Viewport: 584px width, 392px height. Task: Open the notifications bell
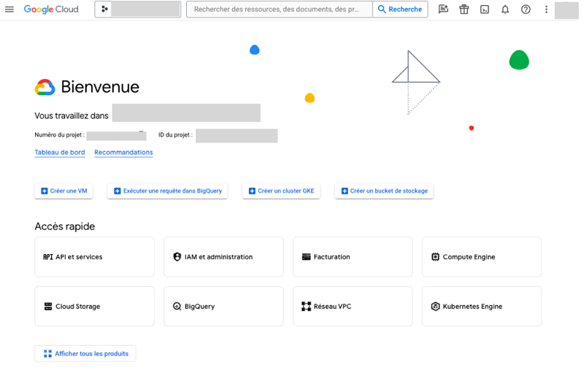(505, 9)
